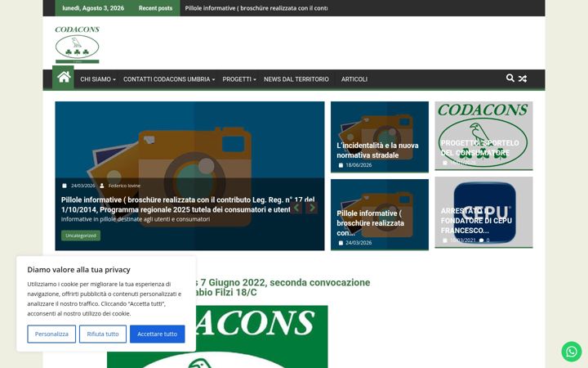588x368 pixels.
Task: Reject cookies with Rifiuta tutto
Action: [103, 334]
